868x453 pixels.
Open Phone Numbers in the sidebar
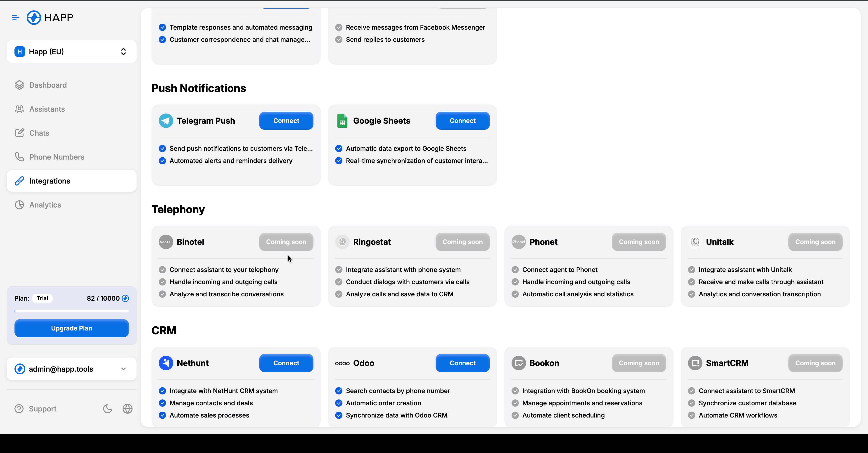pyautogui.click(x=57, y=157)
